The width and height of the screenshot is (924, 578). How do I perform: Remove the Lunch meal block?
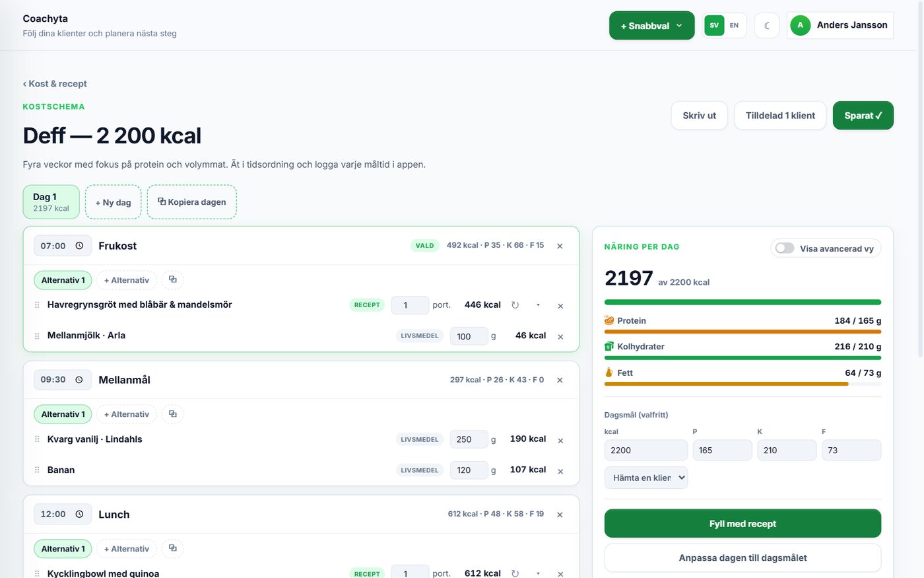click(x=560, y=515)
